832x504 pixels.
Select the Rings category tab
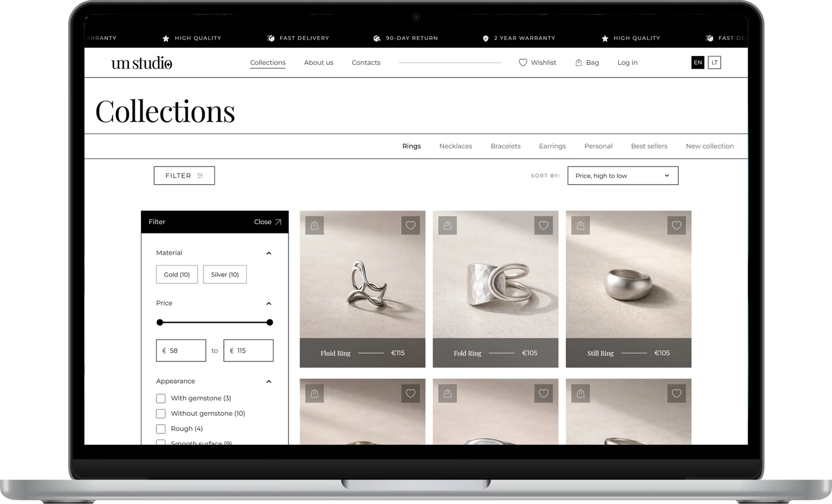tap(412, 146)
